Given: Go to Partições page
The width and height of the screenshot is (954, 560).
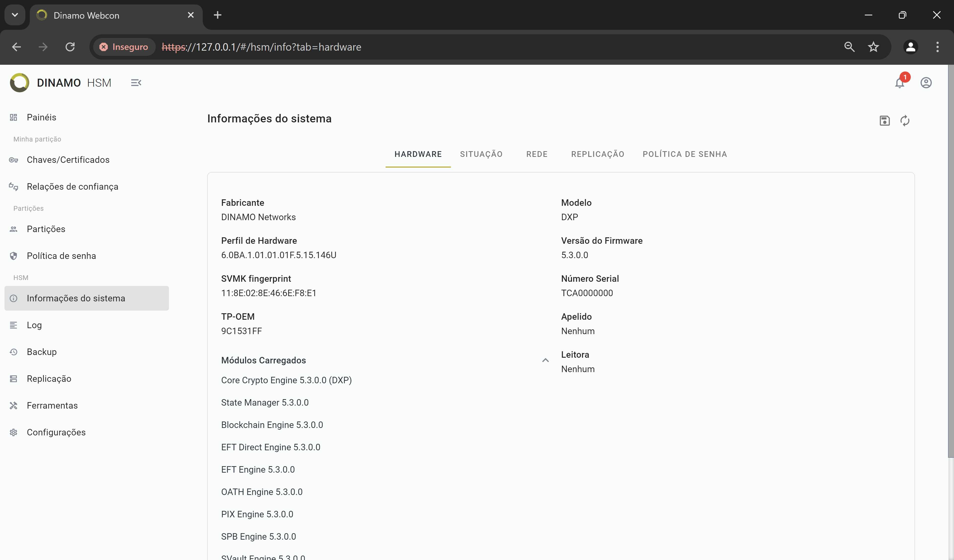Looking at the screenshot, I should click(x=87, y=229).
